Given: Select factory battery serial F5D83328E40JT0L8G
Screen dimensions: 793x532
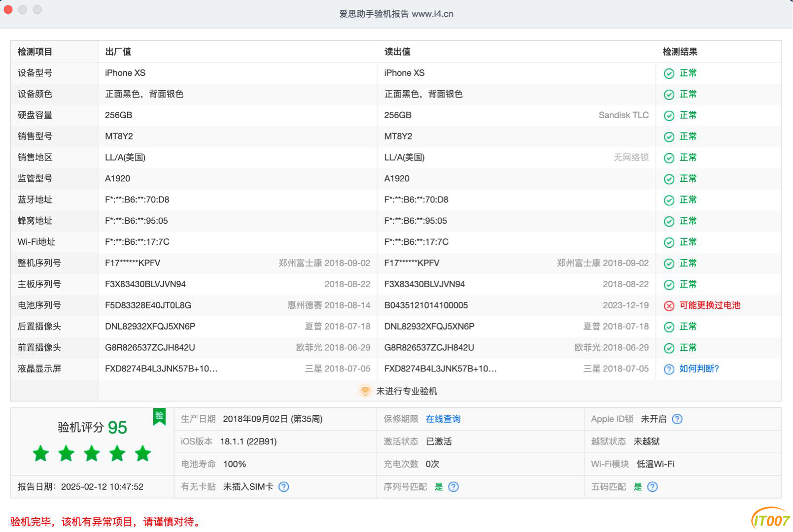Looking at the screenshot, I should point(148,305).
